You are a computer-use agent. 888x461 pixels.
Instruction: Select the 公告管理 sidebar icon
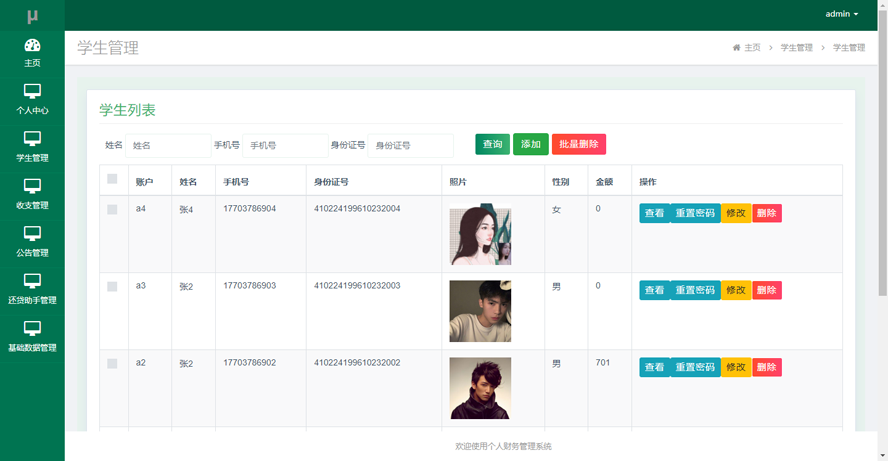pyautogui.click(x=32, y=234)
